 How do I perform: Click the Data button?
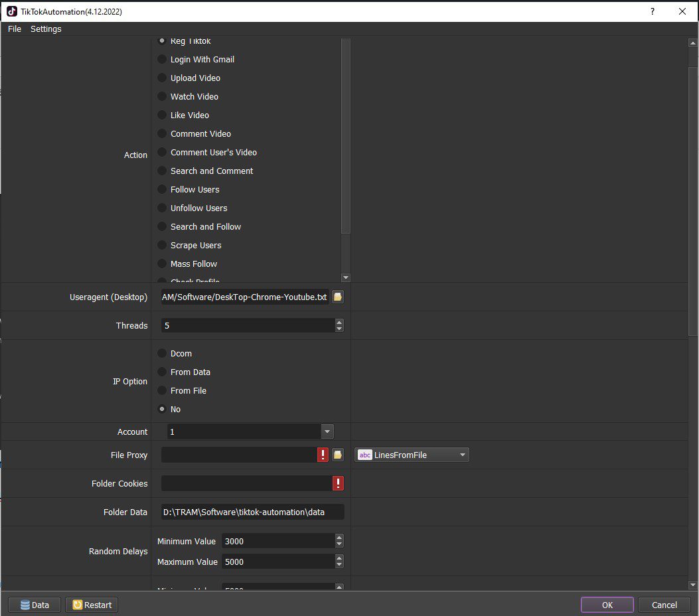[x=35, y=605]
